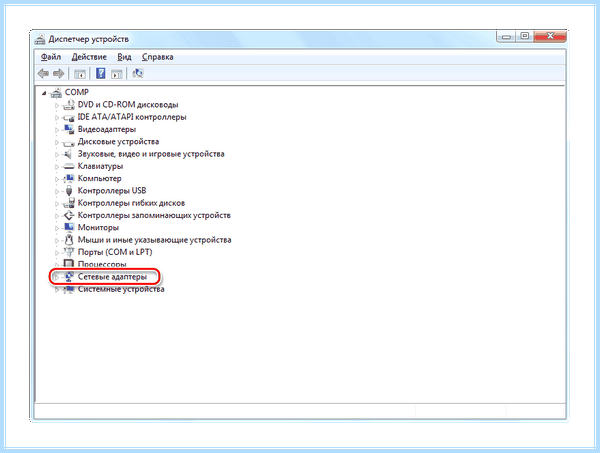
Task: Select the COMP tree label
Action: tap(77, 92)
